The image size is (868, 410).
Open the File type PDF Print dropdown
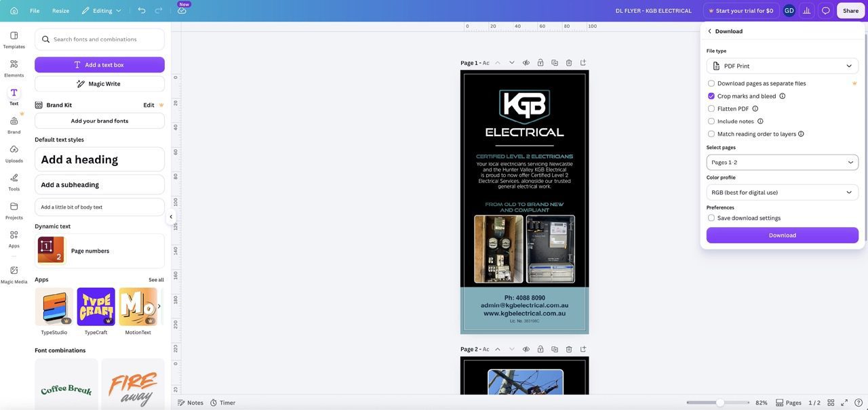[783, 66]
